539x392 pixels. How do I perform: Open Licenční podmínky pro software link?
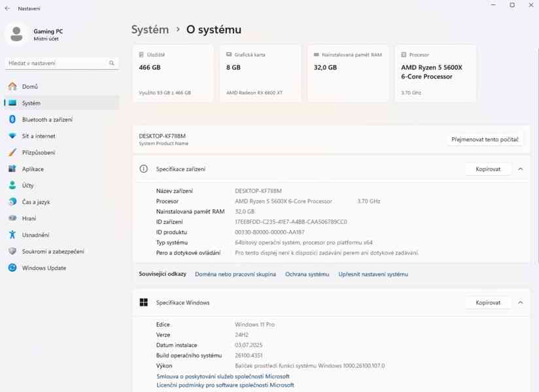(225, 385)
